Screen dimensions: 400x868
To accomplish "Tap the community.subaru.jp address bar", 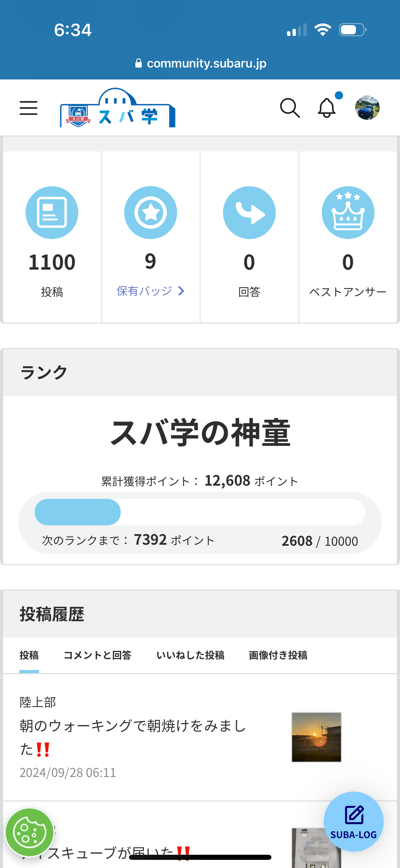I will [x=200, y=63].
